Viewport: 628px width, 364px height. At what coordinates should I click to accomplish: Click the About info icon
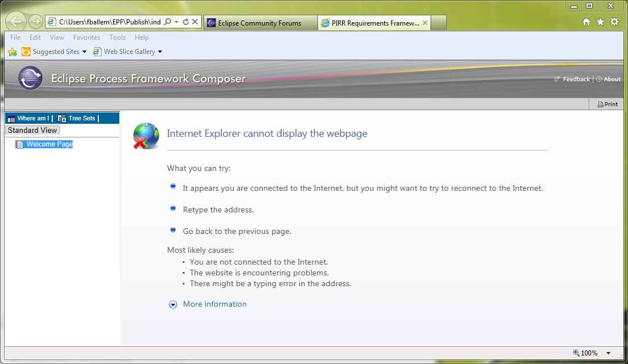tap(599, 79)
